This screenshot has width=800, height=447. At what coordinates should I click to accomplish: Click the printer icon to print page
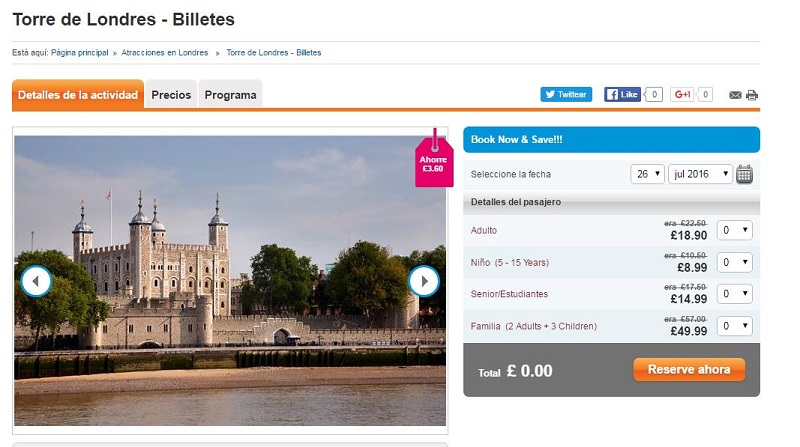click(x=752, y=95)
